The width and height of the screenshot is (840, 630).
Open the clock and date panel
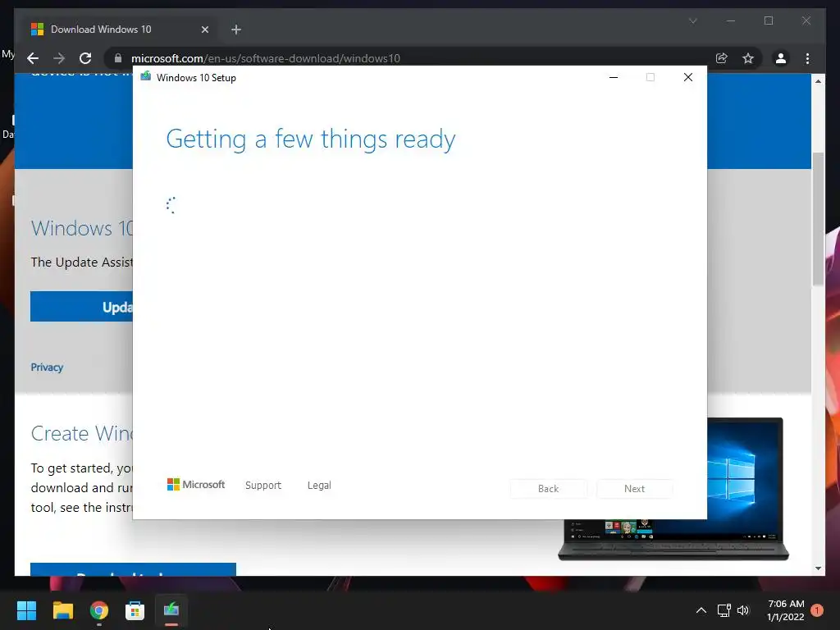tap(785, 610)
